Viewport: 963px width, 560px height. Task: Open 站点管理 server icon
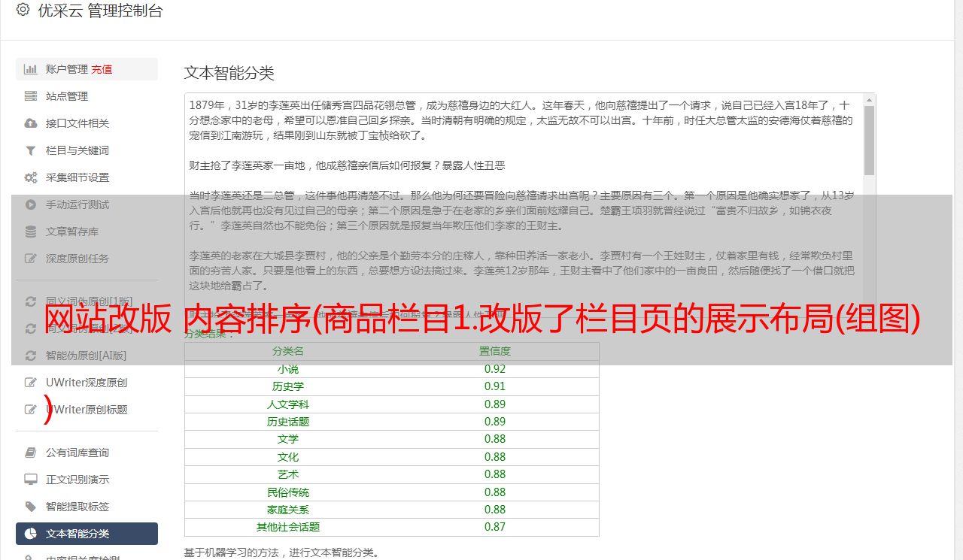point(31,96)
